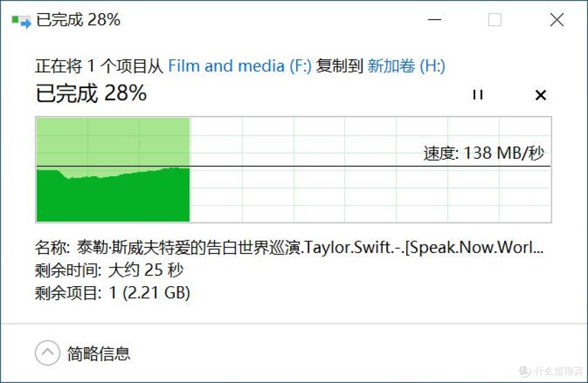Click the 速度: 138 MB/秒 speed label
This screenshot has width=588, height=383.
[483, 153]
